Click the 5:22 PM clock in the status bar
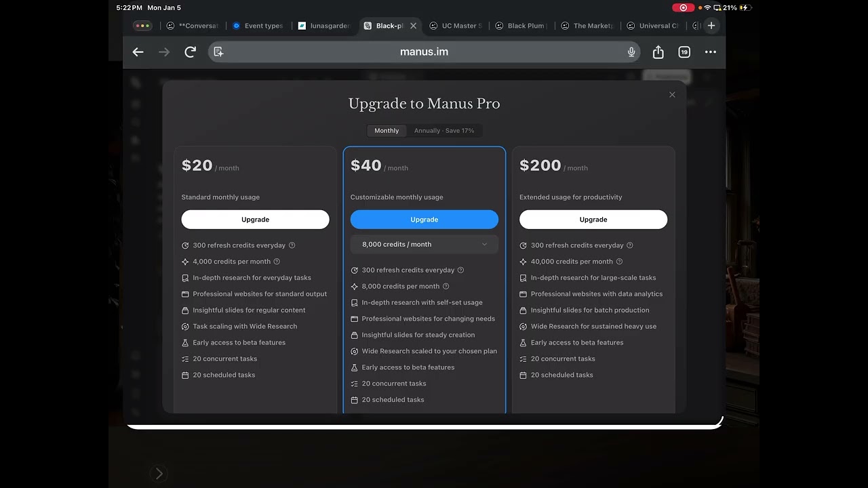The height and width of the screenshot is (488, 868). click(x=129, y=7)
